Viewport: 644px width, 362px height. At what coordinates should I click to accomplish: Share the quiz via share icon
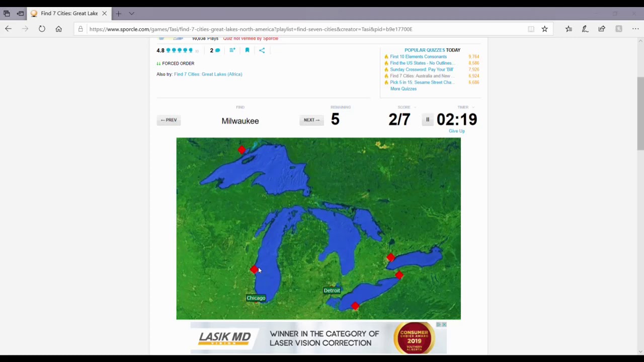(262, 50)
